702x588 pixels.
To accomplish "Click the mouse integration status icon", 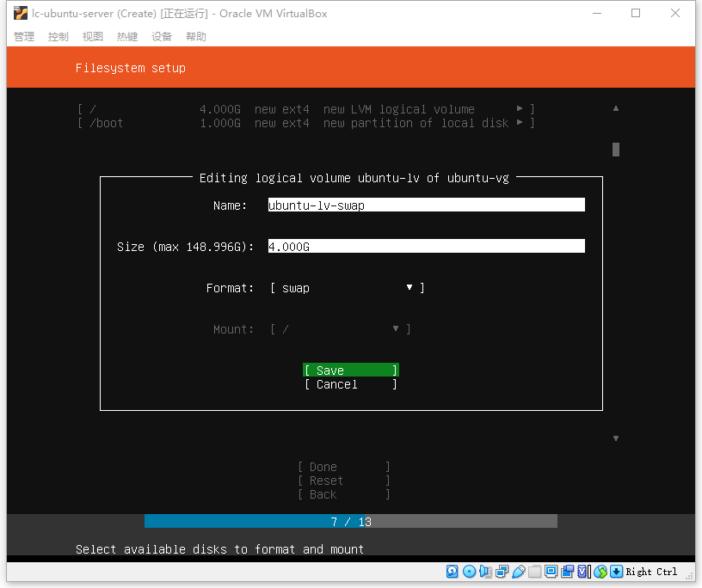I will tap(600, 572).
